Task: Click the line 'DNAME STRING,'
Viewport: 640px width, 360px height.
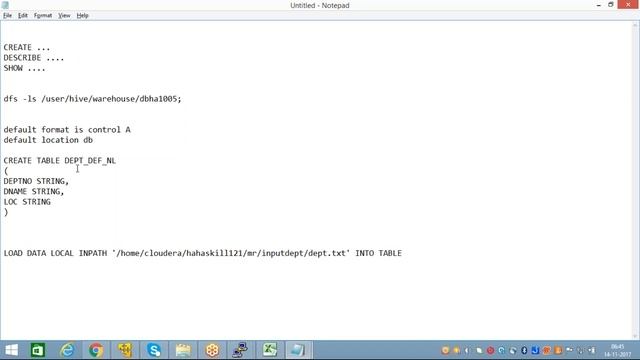Action: pos(34,191)
